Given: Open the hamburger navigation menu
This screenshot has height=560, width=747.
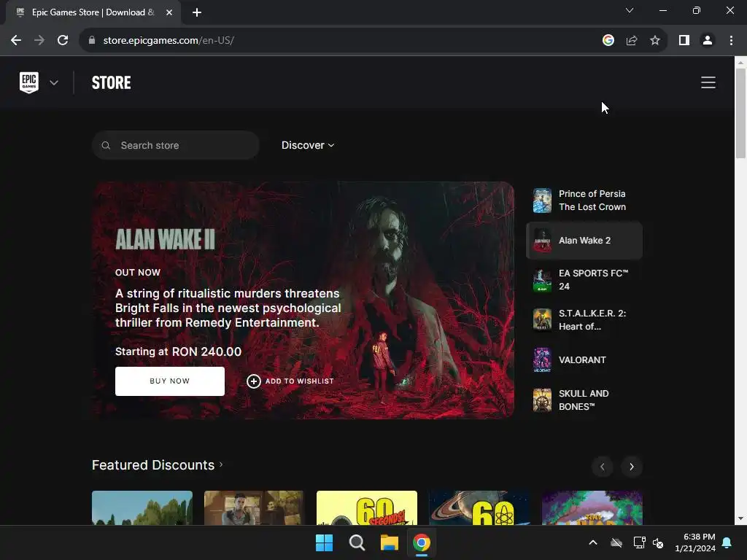Looking at the screenshot, I should tap(708, 82).
